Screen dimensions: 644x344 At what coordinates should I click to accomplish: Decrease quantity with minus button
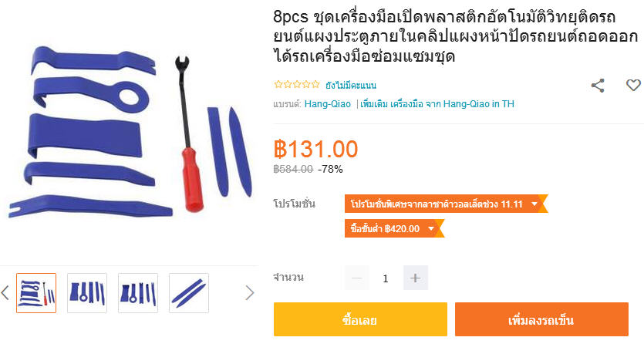356,278
